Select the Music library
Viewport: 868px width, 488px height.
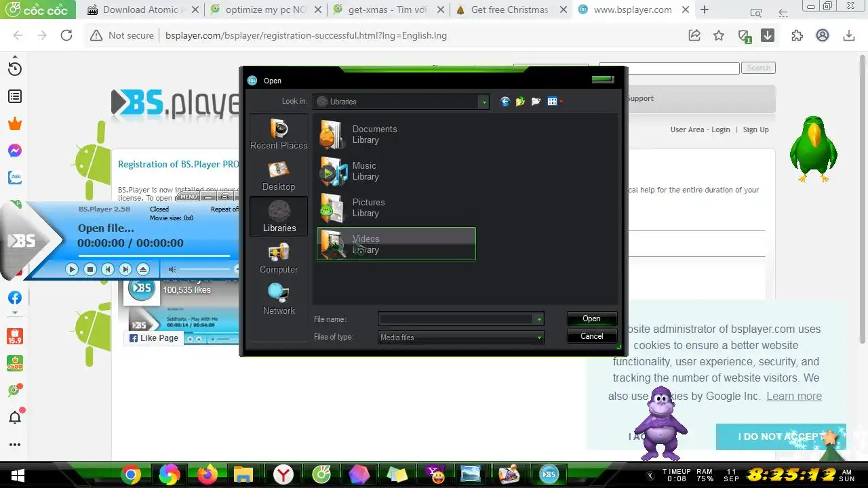[396, 171]
